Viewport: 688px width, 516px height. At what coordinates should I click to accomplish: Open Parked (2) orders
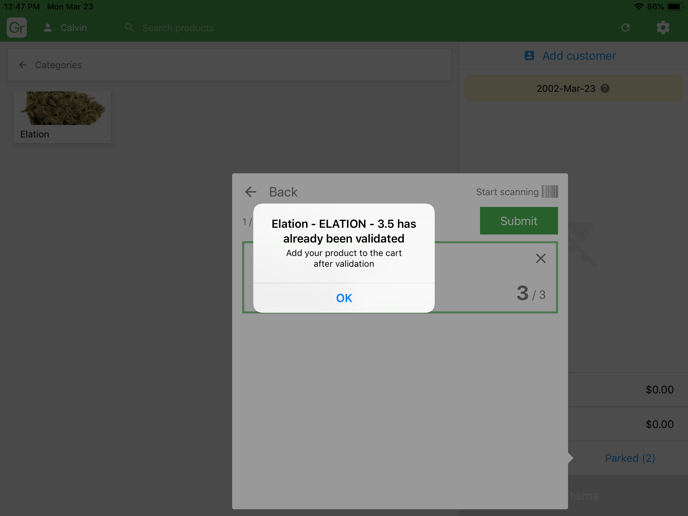(x=630, y=458)
